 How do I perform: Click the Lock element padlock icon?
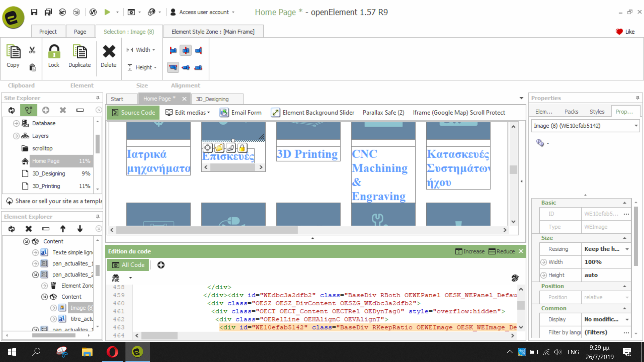tap(54, 52)
